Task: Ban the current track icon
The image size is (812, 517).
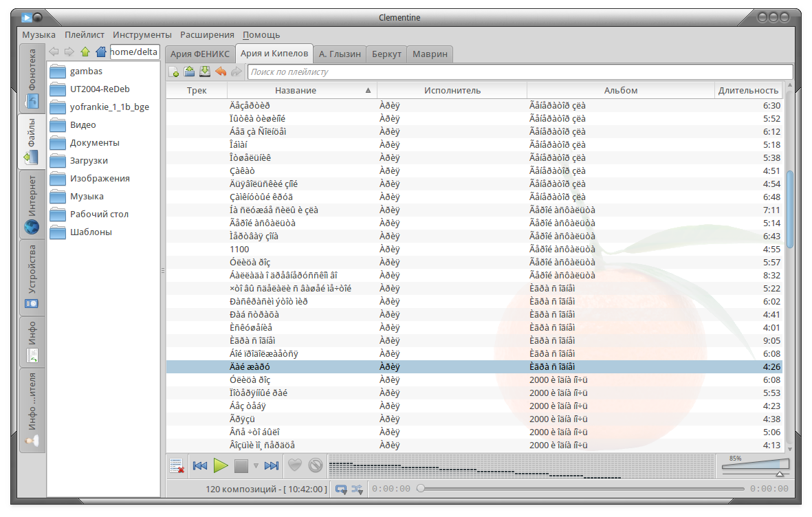Action: click(x=316, y=465)
